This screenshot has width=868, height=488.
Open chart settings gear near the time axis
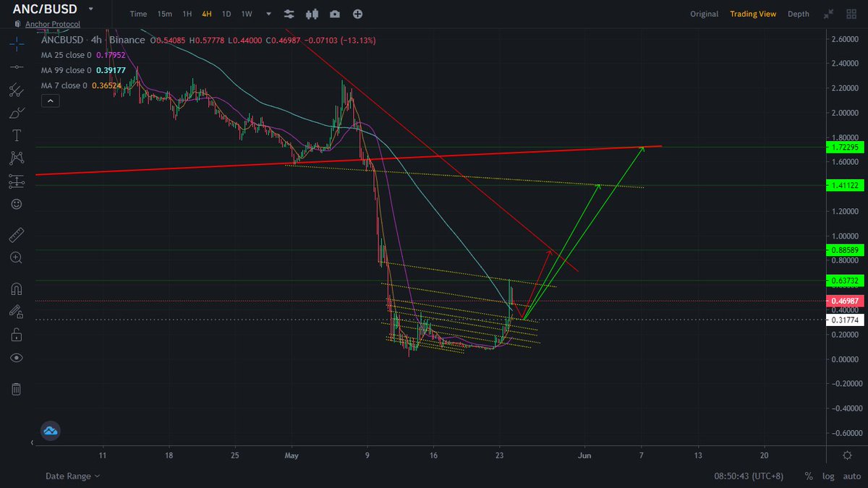tap(847, 455)
